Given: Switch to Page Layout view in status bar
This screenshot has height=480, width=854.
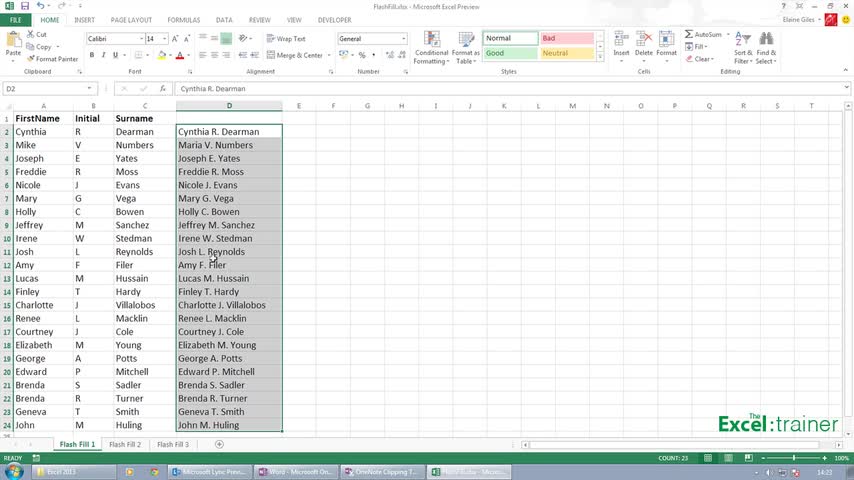Looking at the screenshot, I should tap(728, 458).
